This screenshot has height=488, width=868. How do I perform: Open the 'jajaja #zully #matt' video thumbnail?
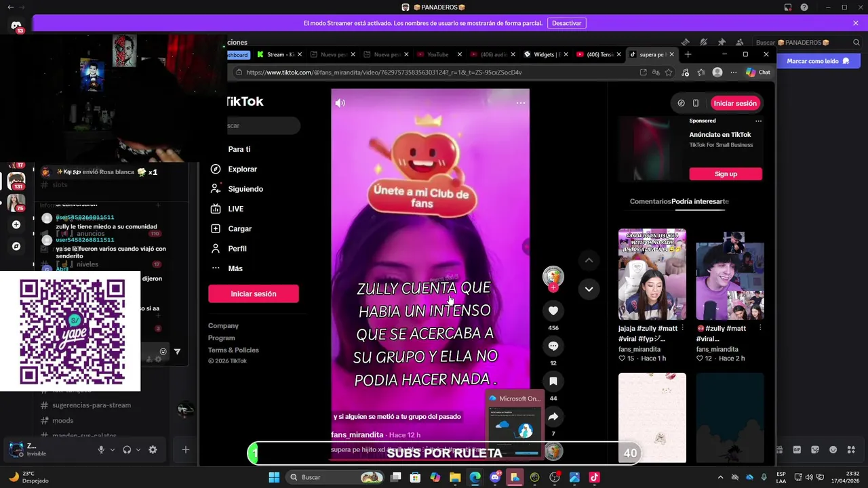click(652, 274)
